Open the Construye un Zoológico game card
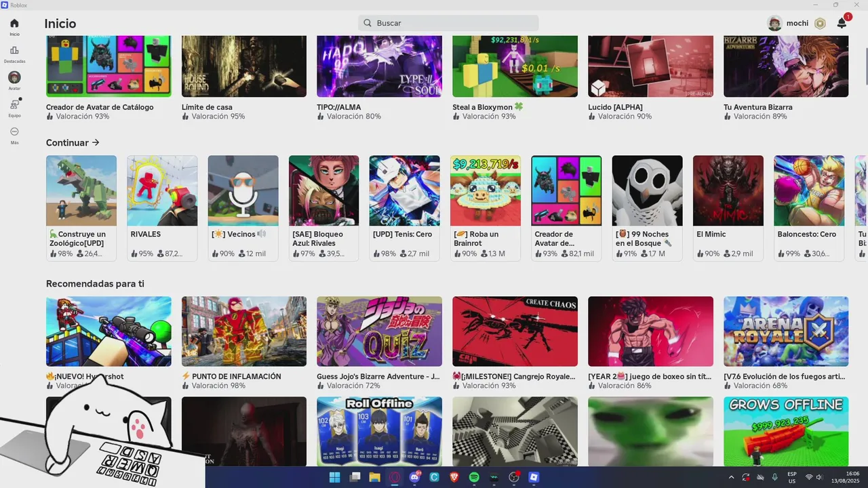This screenshot has width=868, height=488. point(81,208)
